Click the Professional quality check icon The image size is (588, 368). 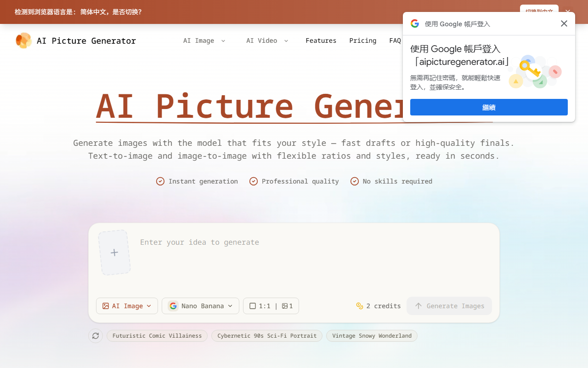coord(254,181)
